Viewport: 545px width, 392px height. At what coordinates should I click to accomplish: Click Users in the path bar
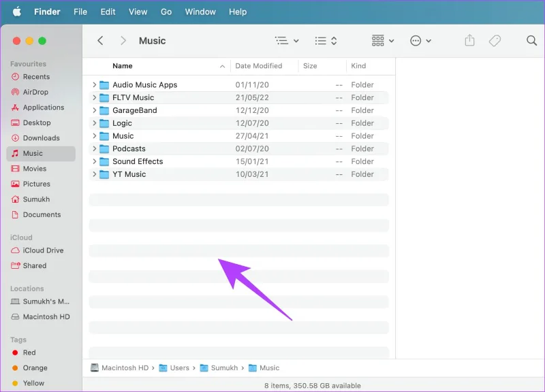click(x=174, y=367)
